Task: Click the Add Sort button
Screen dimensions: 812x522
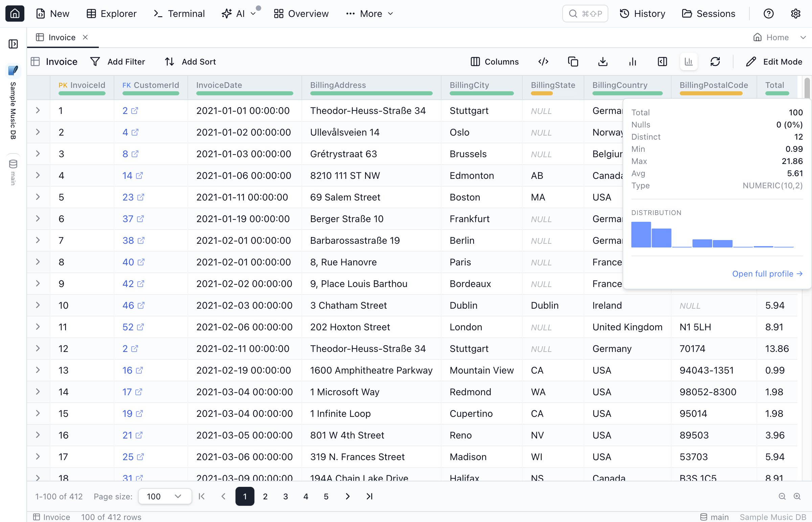Action: click(x=190, y=62)
